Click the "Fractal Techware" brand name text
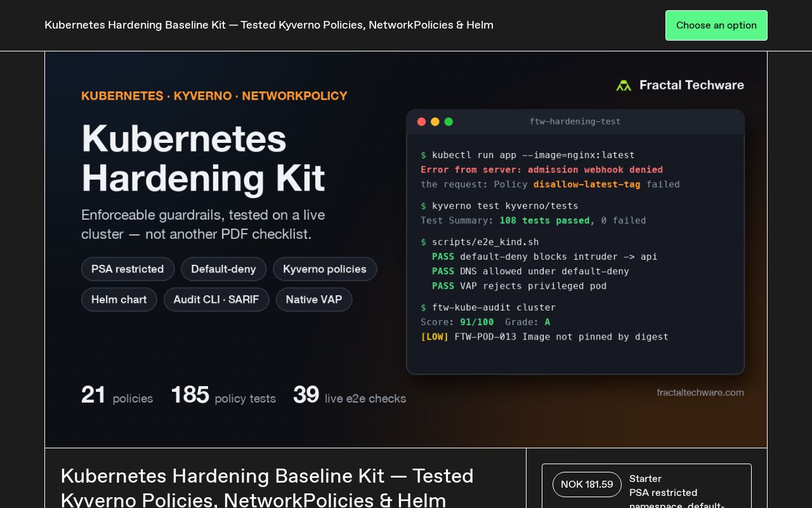Screen dimensions: 812x508 click(x=691, y=85)
